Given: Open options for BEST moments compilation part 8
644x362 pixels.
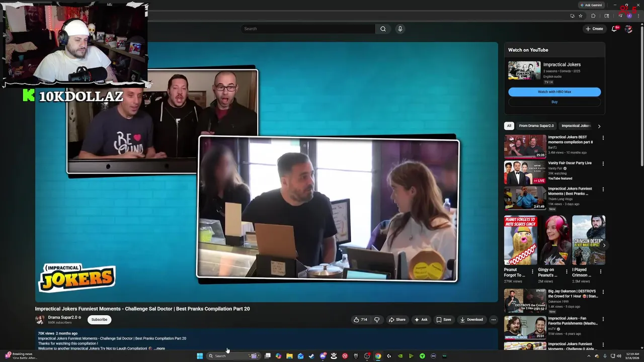Looking at the screenshot, I should click(603, 137).
